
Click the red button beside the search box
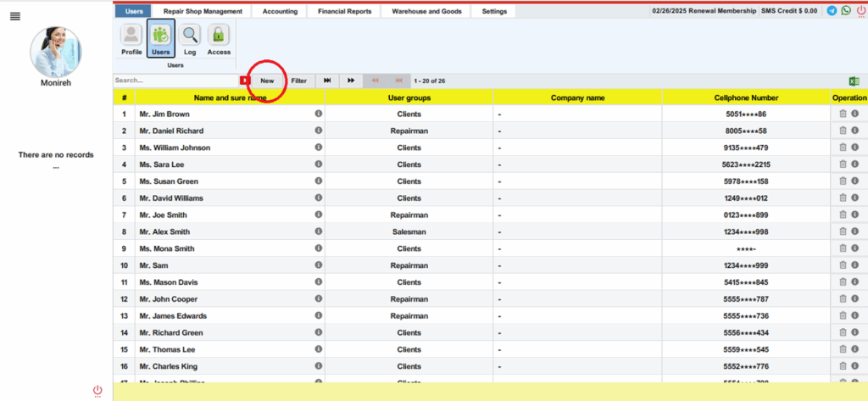(245, 81)
